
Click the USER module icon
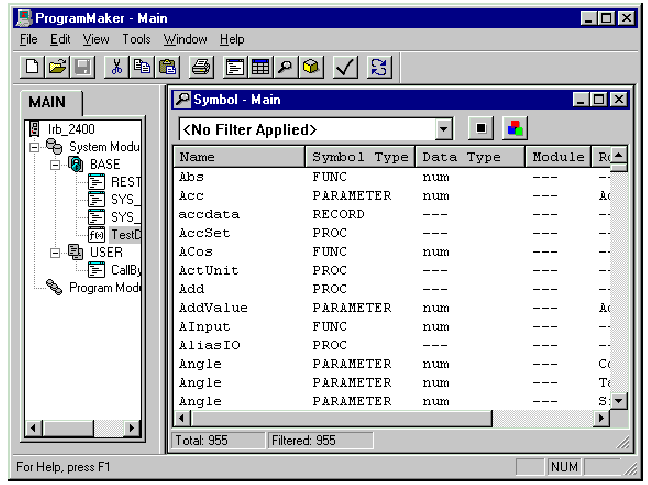pyautogui.click(x=75, y=252)
